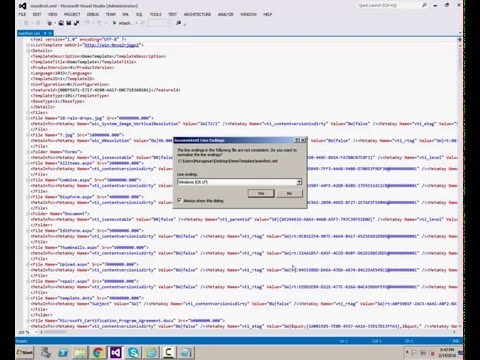Open Server Manager from taskbar
The image size is (480, 360).
click(46, 352)
